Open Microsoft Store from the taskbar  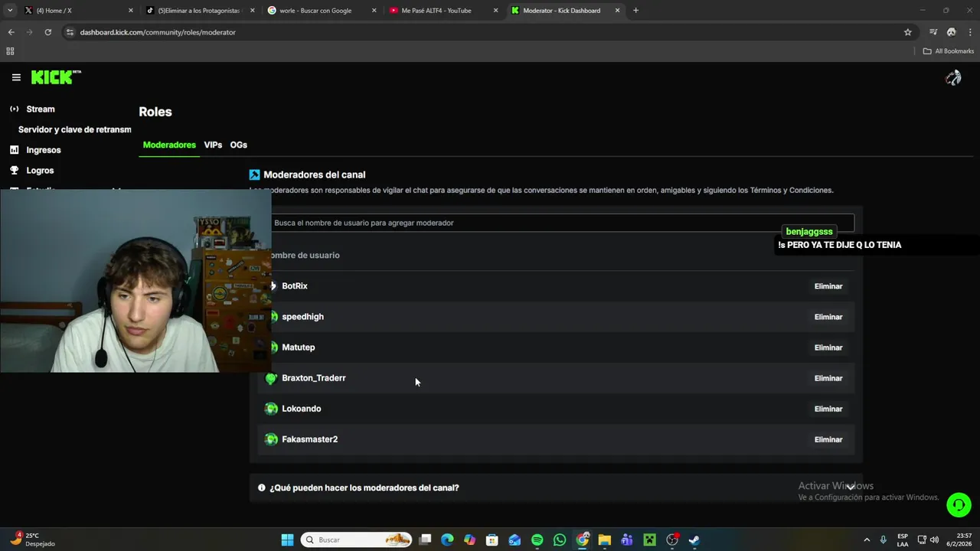tap(492, 540)
